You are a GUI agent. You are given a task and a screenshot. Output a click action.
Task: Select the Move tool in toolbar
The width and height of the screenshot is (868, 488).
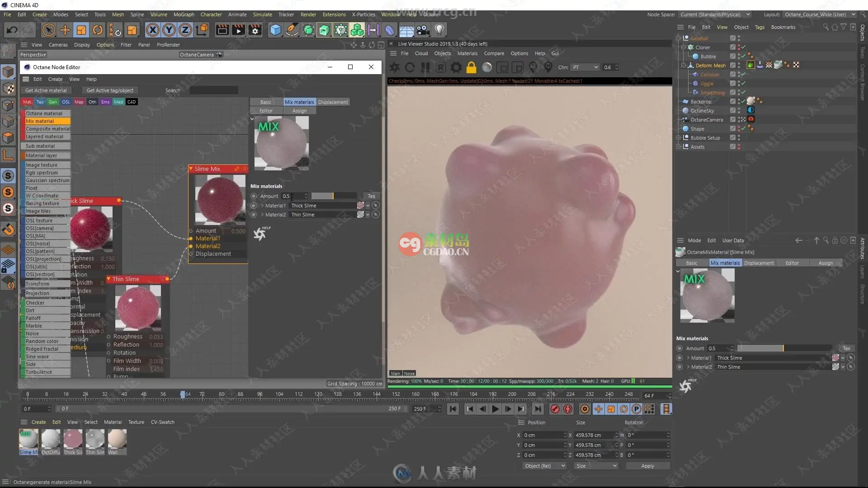click(65, 29)
